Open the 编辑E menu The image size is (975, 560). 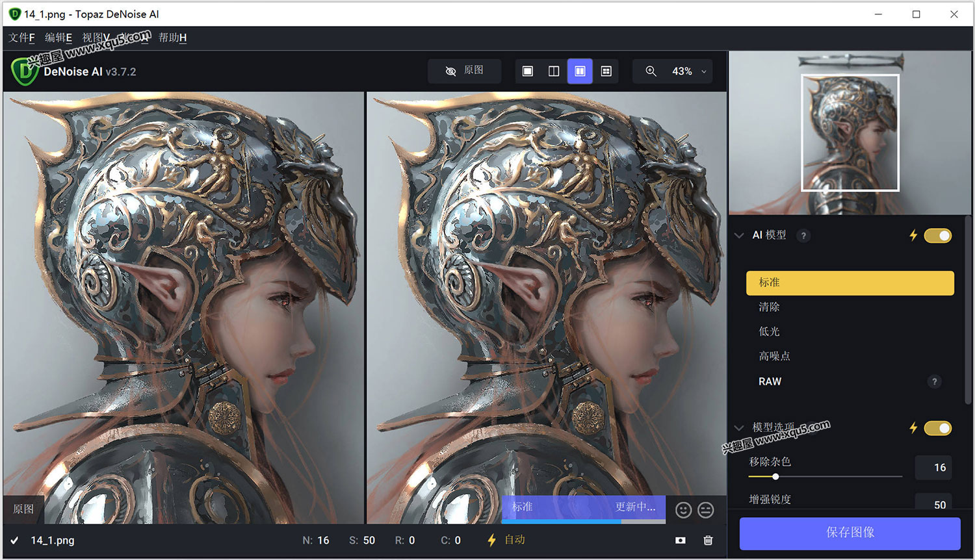click(x=58, y=38)
